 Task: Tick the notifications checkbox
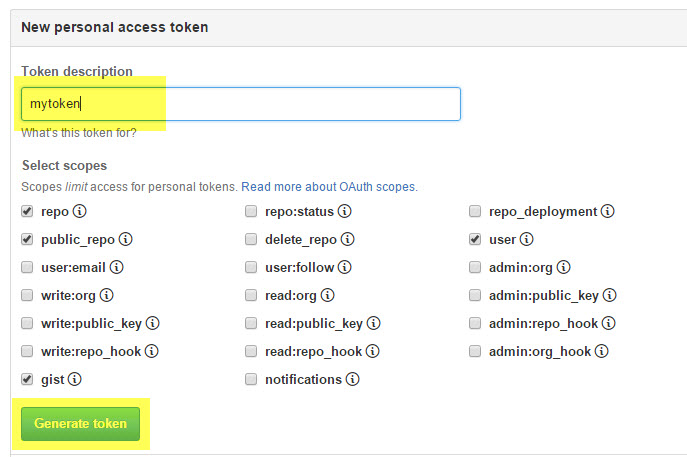251,379
